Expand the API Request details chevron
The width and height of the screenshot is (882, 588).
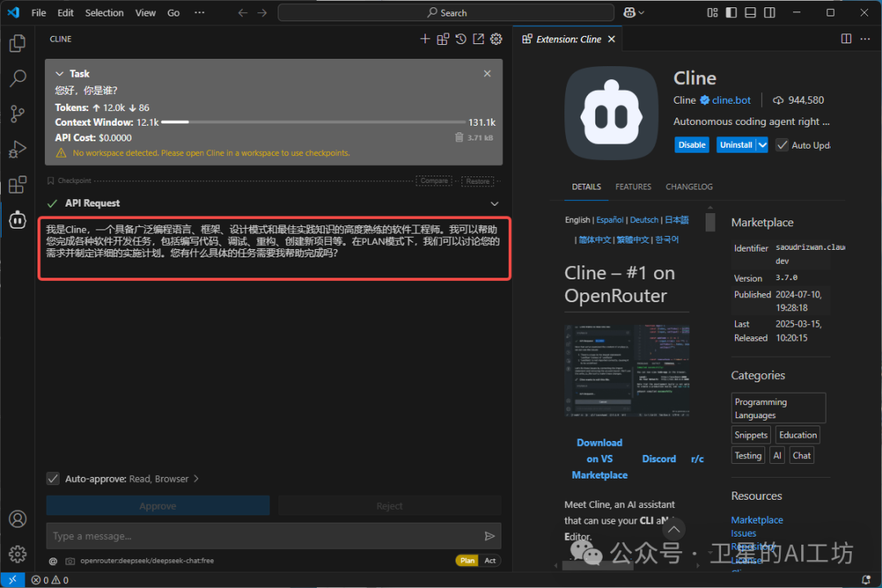tap(494, 203)
